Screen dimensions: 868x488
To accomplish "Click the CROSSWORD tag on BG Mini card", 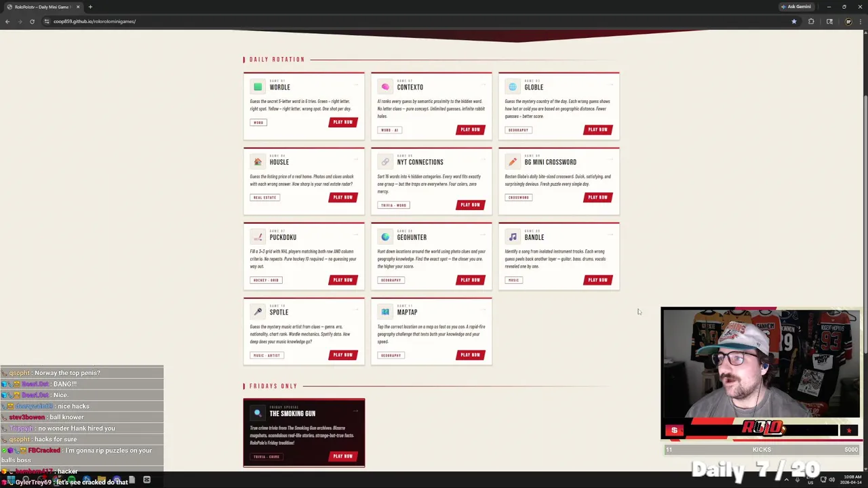I will coord(519,197).
